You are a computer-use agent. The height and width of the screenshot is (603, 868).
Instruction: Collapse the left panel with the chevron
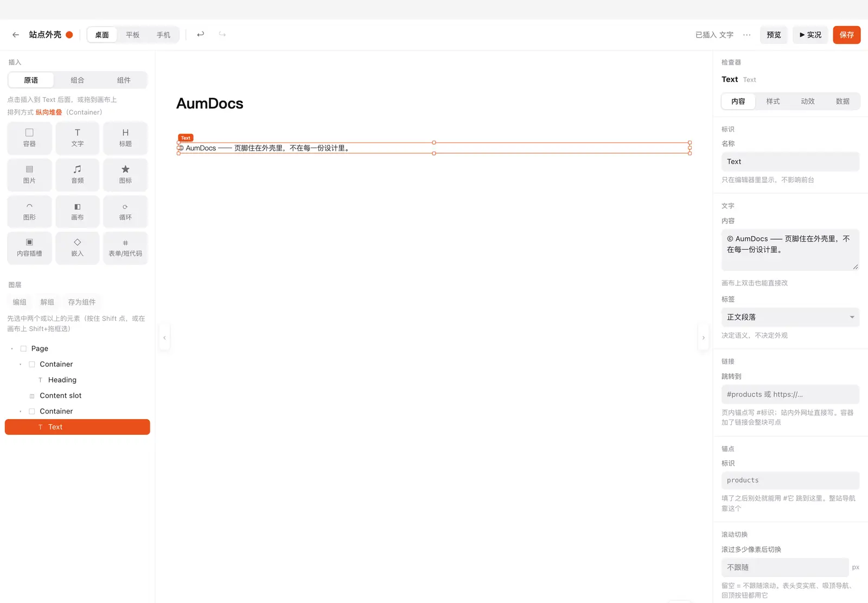click(x=164, y=338)
